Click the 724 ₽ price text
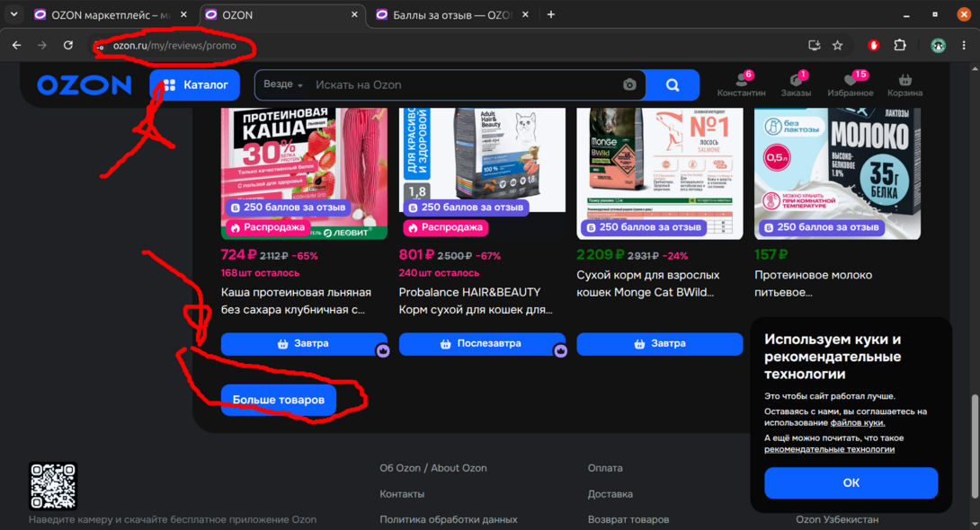This screenshot has height=530, width=980. point(239,255)
